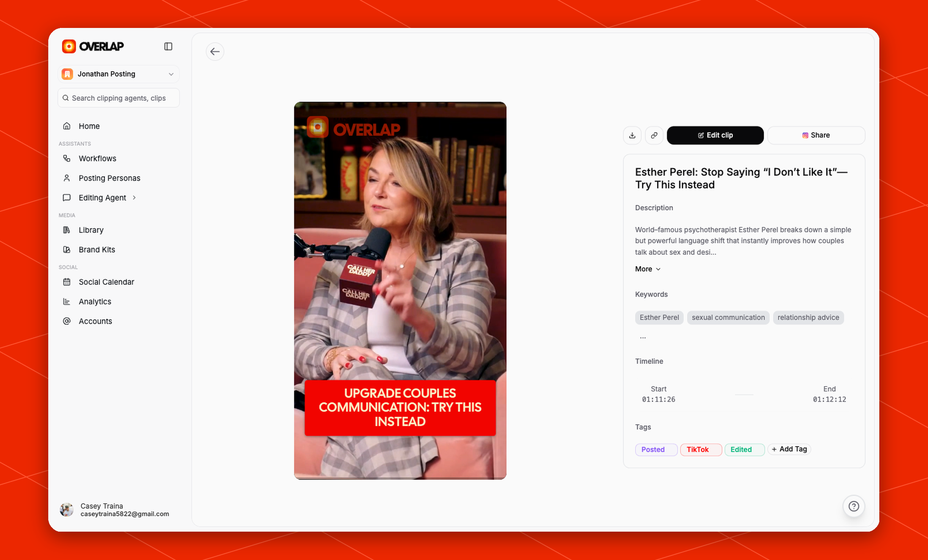928x560 pixels.
Task: Click the Library books icon
Action: [x=67, y=230]
